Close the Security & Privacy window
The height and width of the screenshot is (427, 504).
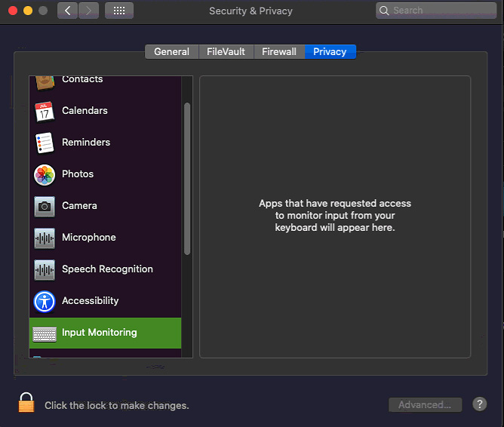pyautogui.click(x=13, y=11)
